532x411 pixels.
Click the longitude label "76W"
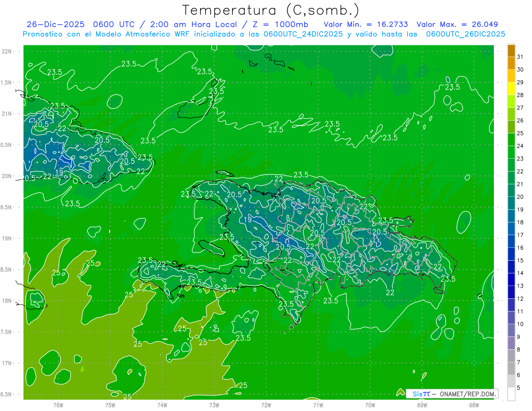tap(58, 405)
